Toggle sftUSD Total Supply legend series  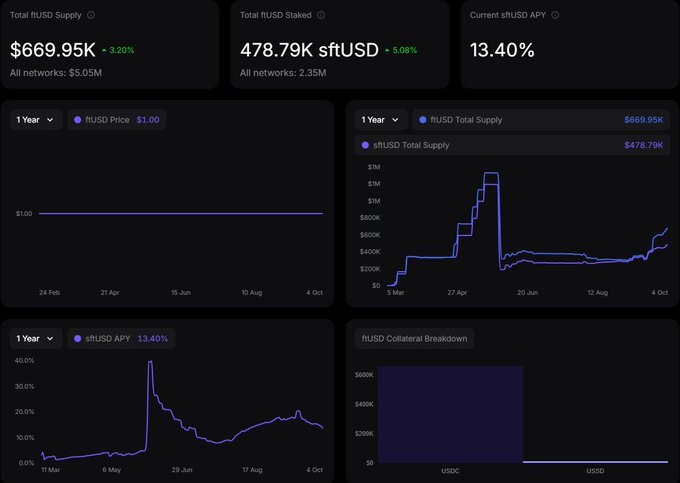click(513, 145)
